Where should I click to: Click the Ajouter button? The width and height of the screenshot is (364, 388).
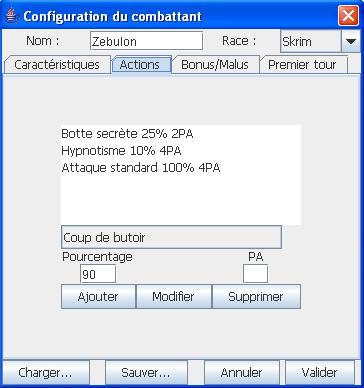coord(98,296)
